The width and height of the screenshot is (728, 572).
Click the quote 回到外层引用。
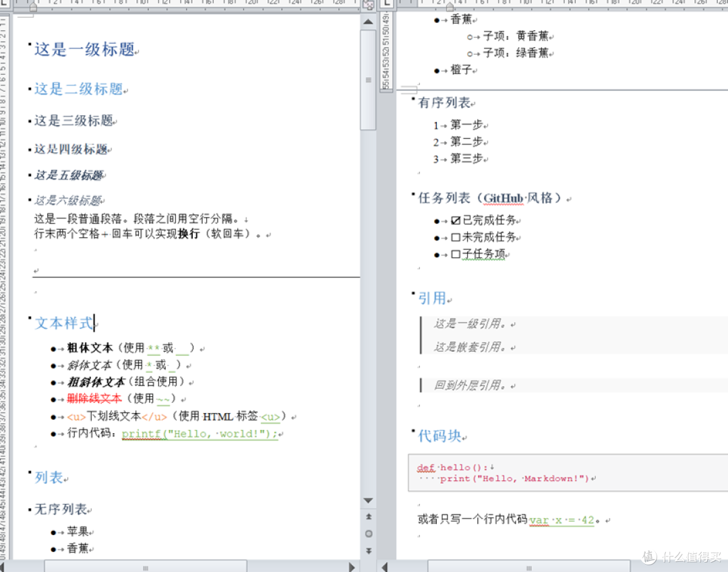[471, 385]
